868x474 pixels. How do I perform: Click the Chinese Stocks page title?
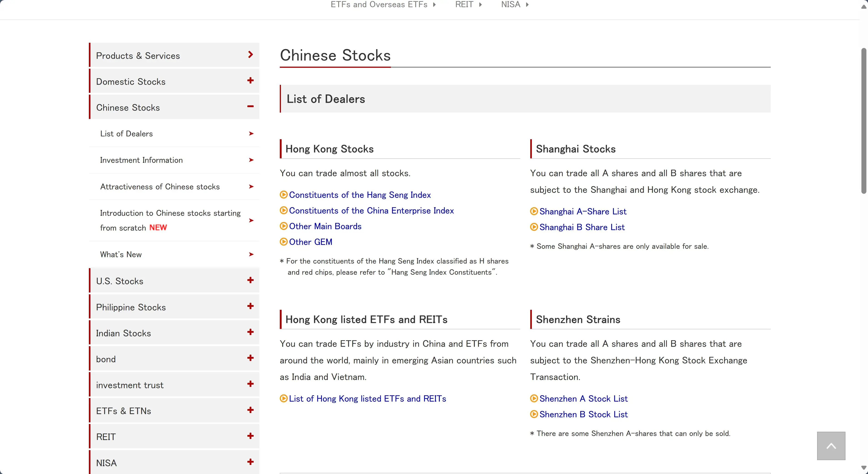coord(335,55)
